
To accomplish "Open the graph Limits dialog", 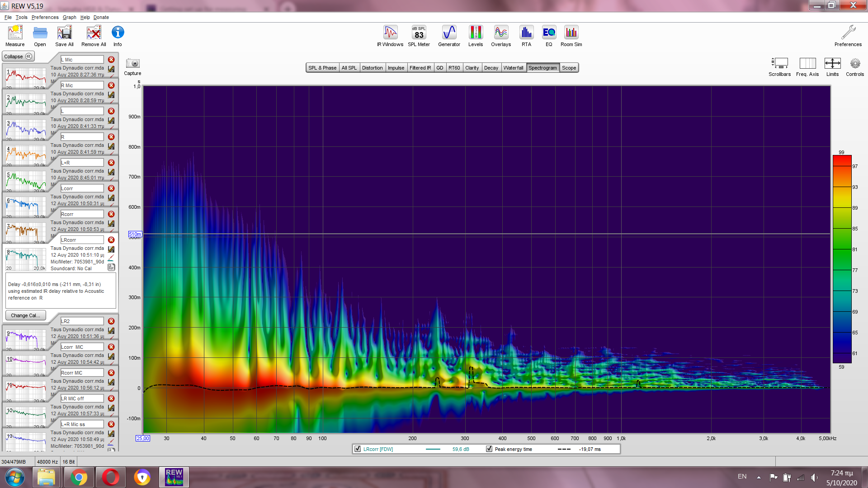I will tap(832, 67).
